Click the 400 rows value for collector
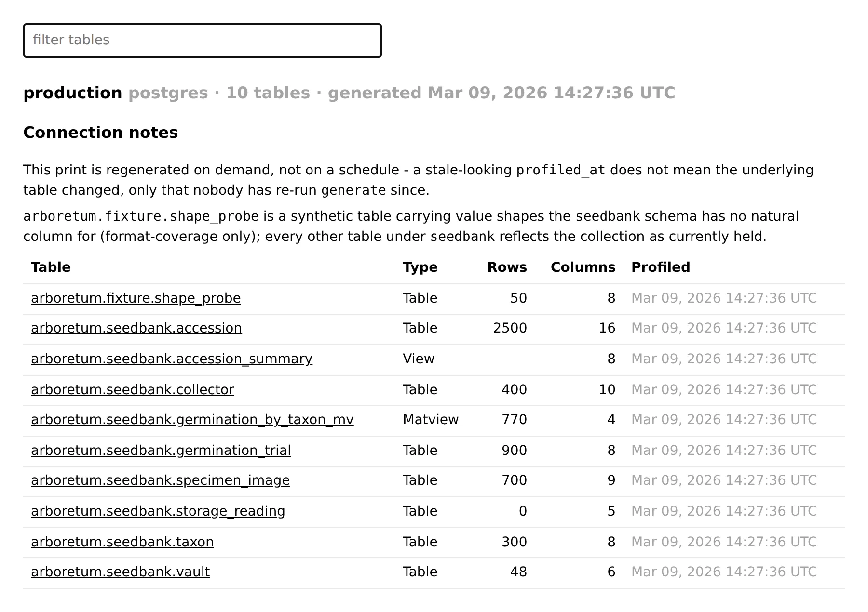Image resolution: width=868 pixels, height=612 pixels. tap(514, 390)
